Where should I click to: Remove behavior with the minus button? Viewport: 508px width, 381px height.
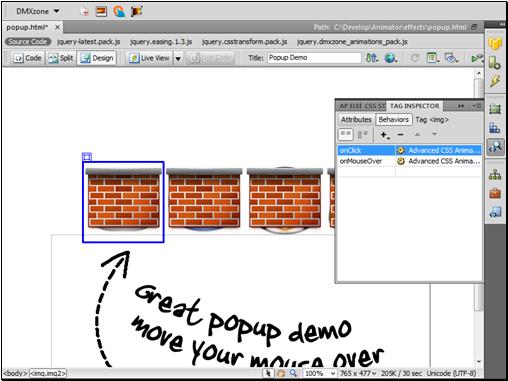(401, 135)
